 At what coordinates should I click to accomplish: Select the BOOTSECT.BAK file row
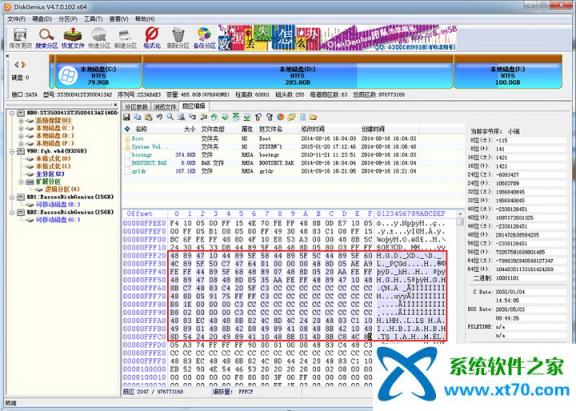pyautogui.click(x=270, y=163)
